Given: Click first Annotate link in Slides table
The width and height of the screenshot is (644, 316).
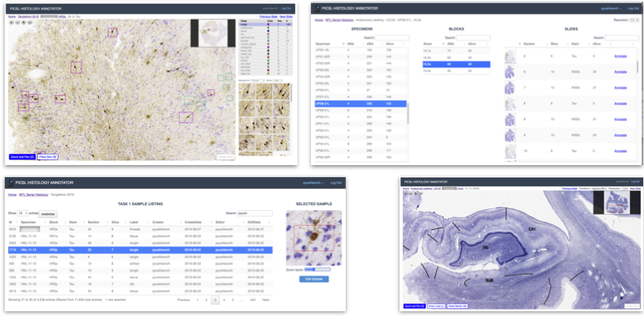Looking at the screenshot, I should point(620,56).
